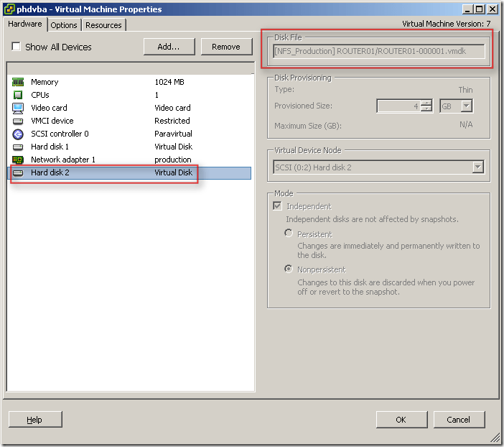
Task: Select the SCSI controller 0 icon
Action: click(18, 134)
